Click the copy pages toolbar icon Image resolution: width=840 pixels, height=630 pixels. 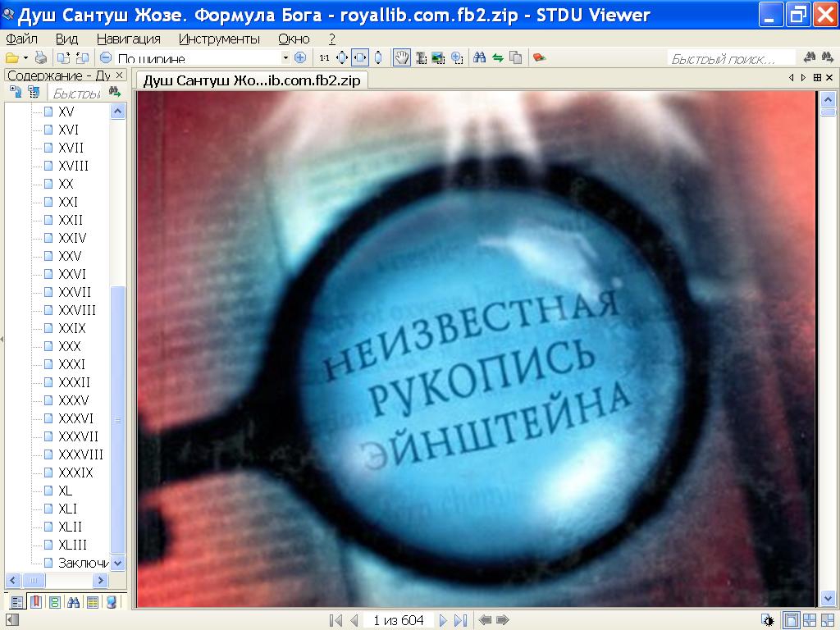click(515, 58)
